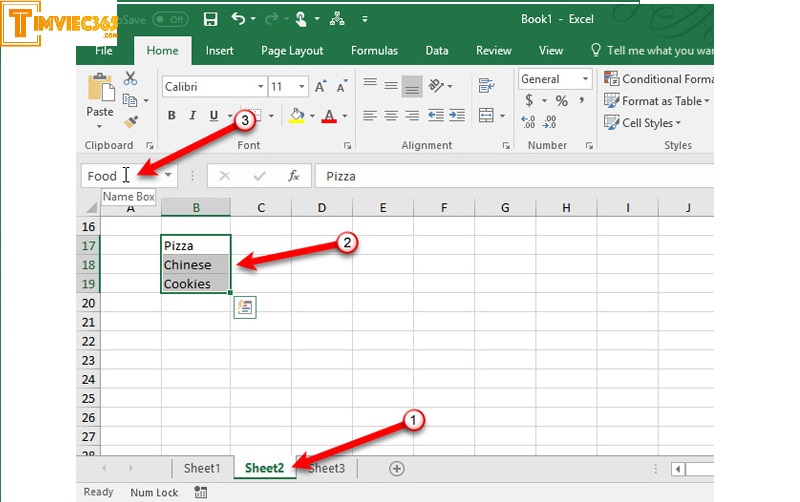Toggle Bold formatting
The height and width of the screenshot is (502, 800).
pyautogui.click(x=172, y=116)
